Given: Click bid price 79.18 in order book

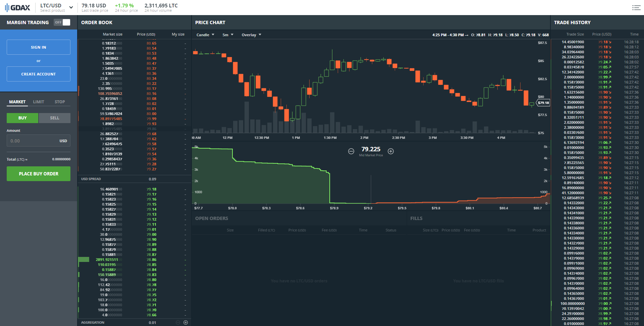Looking at the screenshot, I should [151, 189].
